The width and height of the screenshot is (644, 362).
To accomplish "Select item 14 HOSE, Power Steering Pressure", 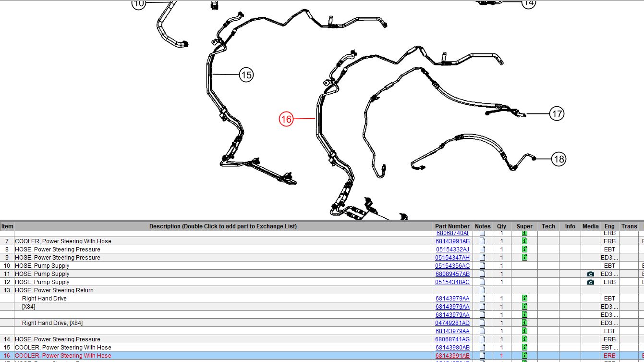I will [x=58, y=339].
